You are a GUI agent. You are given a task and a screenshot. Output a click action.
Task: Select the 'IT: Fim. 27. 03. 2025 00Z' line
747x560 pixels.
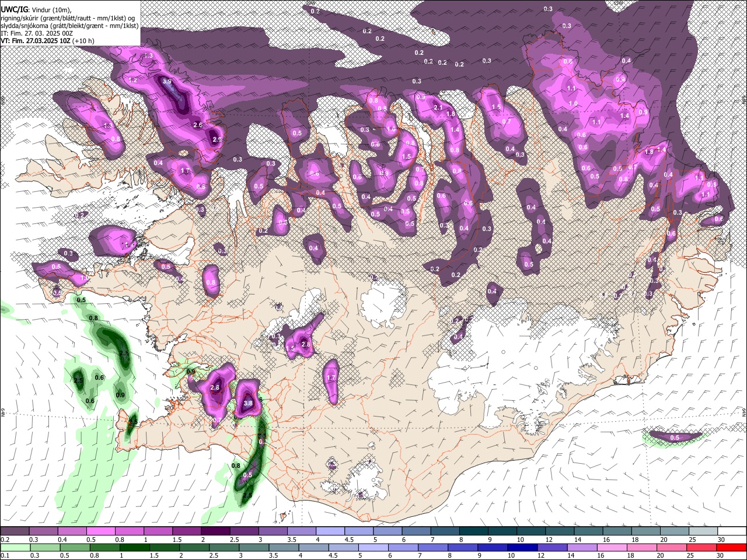click(37, 33)
